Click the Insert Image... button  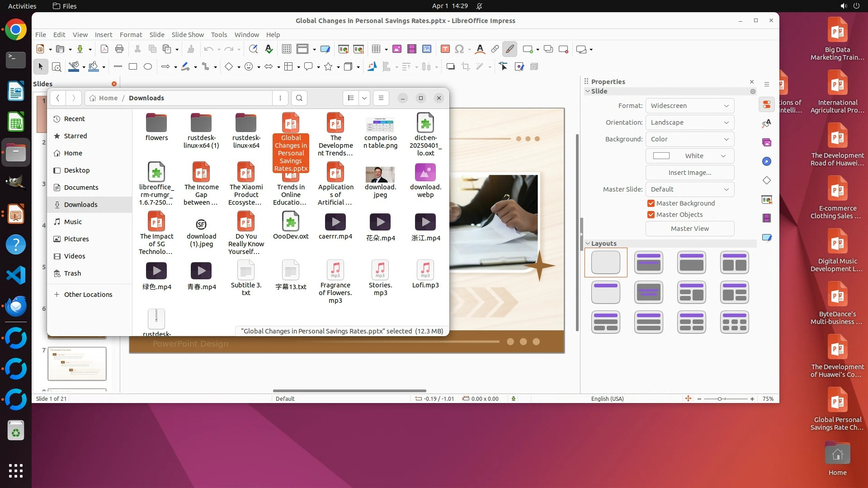689,173
